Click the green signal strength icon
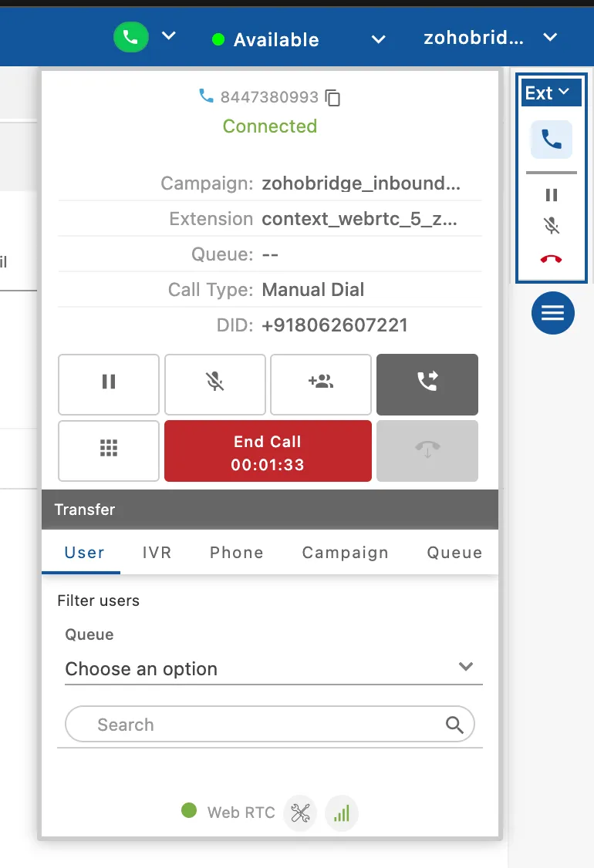 pos(341,813)
